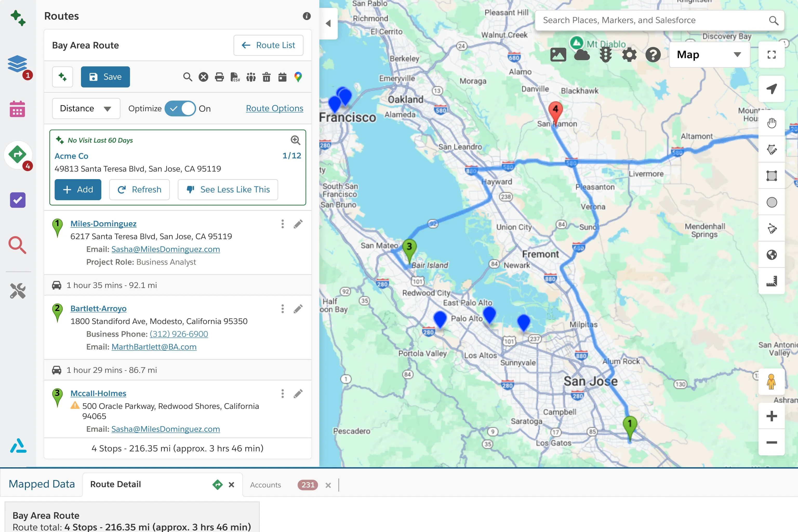The image size is (798, 532).
Task: Click the trash icon in route toolbar
Action: pos(267,77)
